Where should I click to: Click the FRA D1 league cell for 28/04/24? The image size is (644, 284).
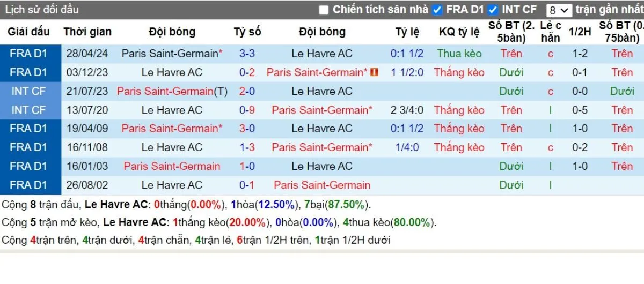click(28, 54)
